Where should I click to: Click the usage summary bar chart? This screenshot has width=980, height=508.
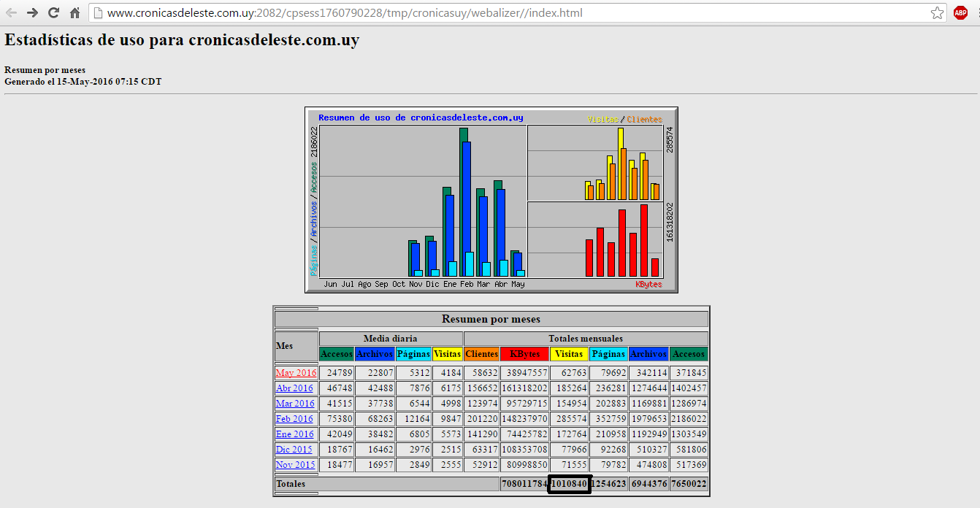click(491, 200)
